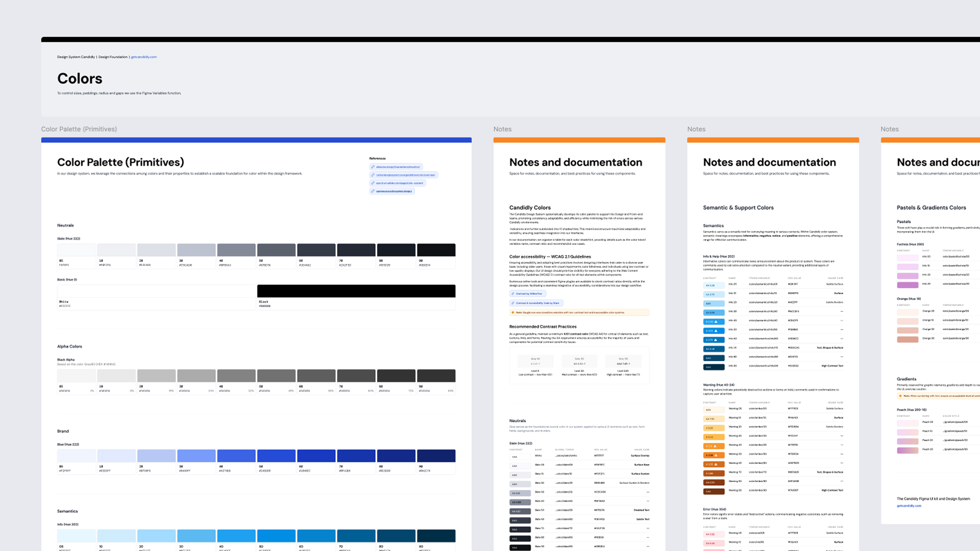Click the chain icon on the Stark accessibility chip
The width and height of the screenshot is (980, 551).
[513, 303]
